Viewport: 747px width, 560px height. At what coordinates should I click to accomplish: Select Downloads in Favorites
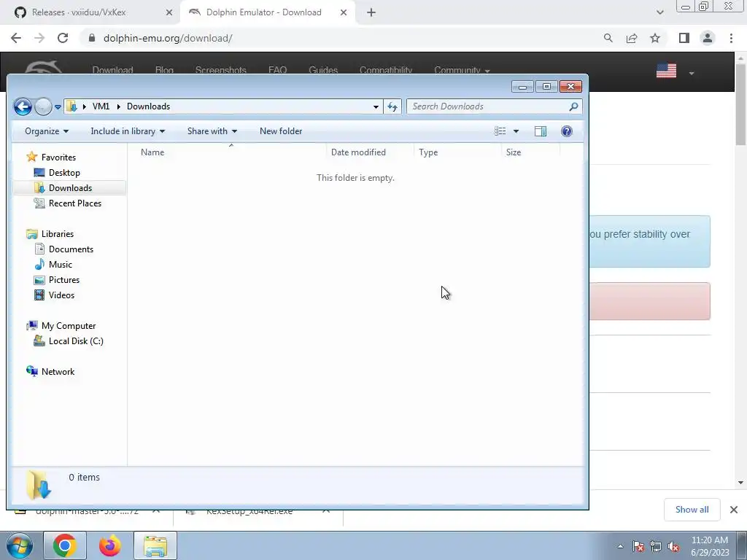point(70,187)
